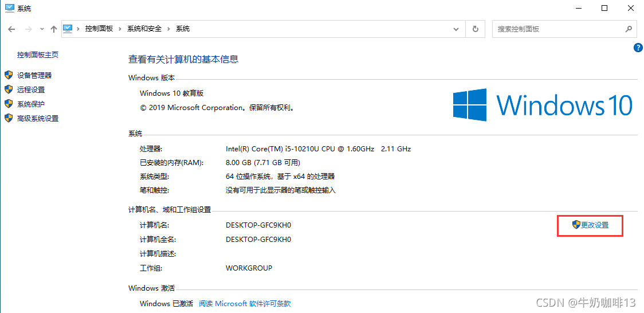Click the magnifier search icon
This screenshot has width=644, height=313.
tap(628, 29)
